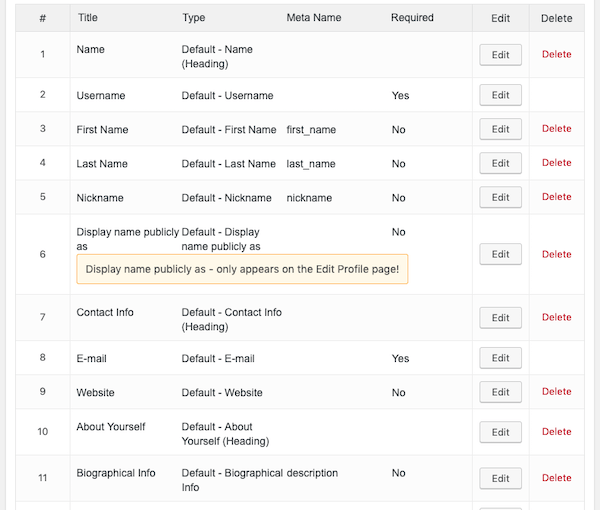
Task: Select the nickname meta name cell
Action: pos(309,198)
